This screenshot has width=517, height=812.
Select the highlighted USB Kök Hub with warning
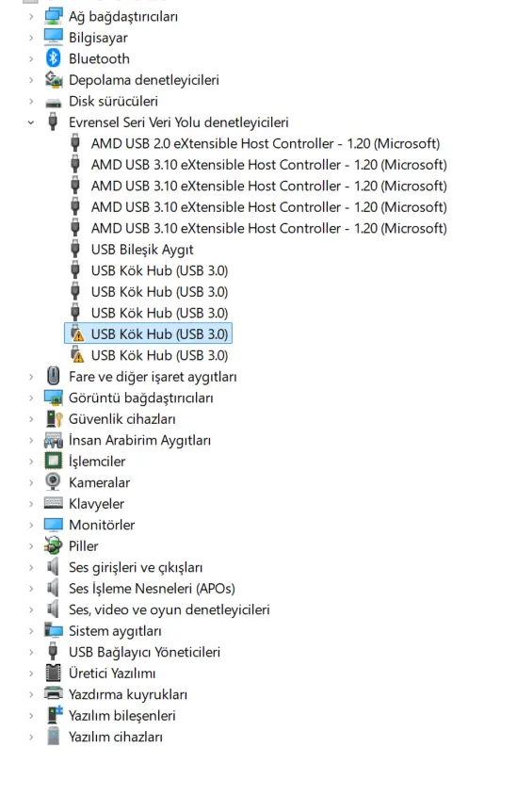coord(148,334)
